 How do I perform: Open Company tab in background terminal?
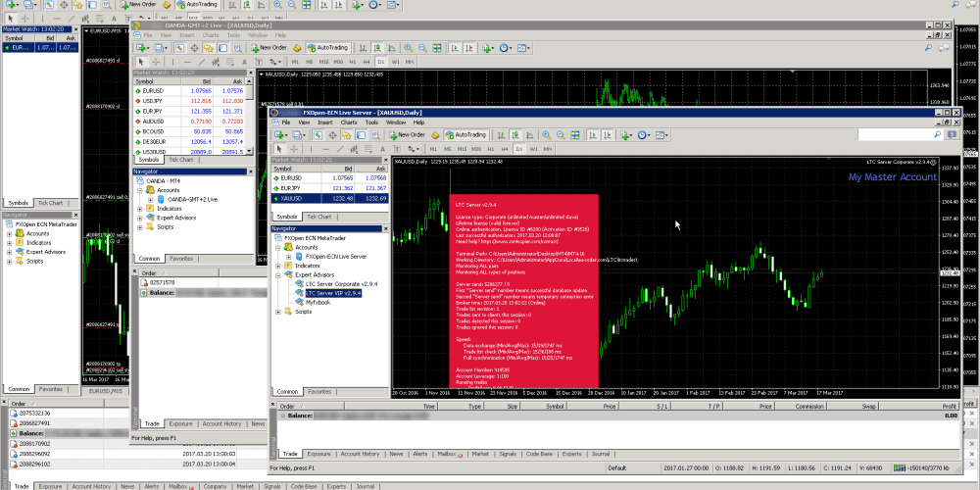click(215, 486)
